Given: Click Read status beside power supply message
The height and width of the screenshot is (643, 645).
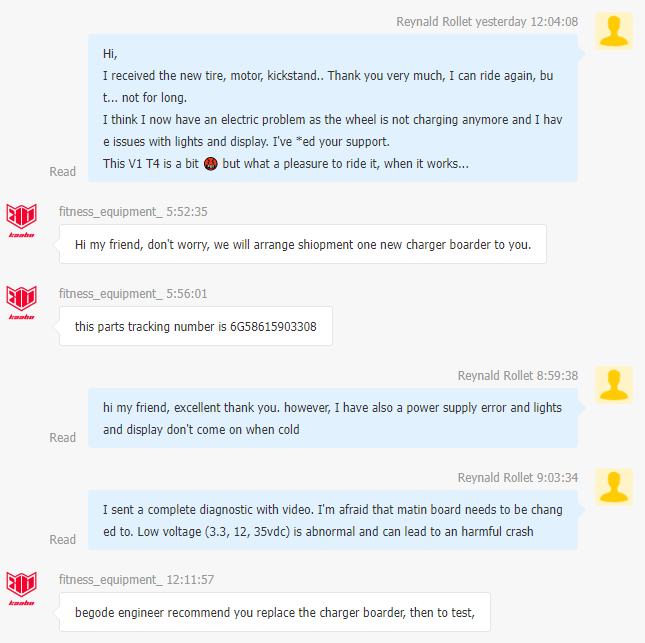Looking at the screenshot, I should pos(63,437).
